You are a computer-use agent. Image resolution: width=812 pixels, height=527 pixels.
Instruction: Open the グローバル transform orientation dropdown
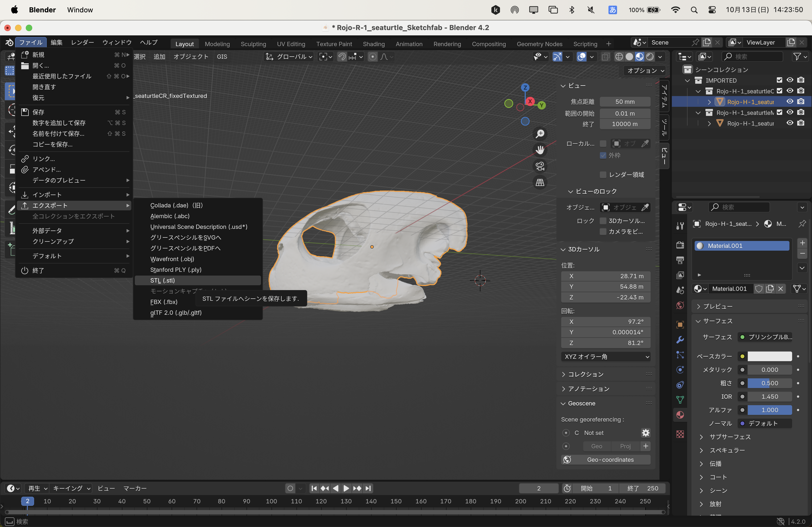point(289,57)
